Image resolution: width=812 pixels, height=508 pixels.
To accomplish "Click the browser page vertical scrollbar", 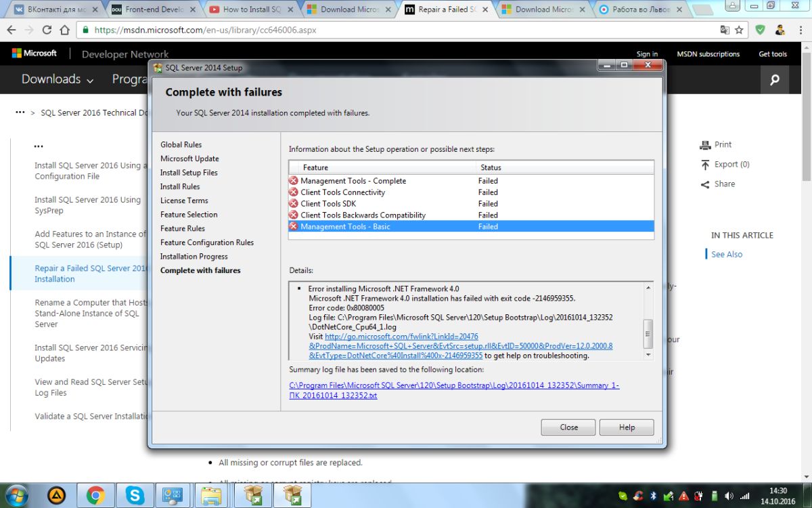I will (x=806, y=115).
